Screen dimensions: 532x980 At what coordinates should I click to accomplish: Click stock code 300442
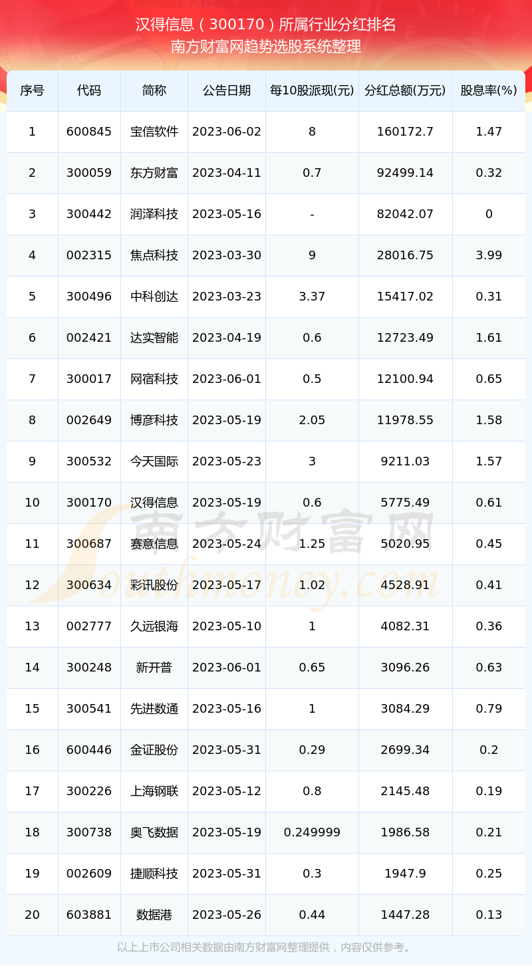(x=89, y=214)
